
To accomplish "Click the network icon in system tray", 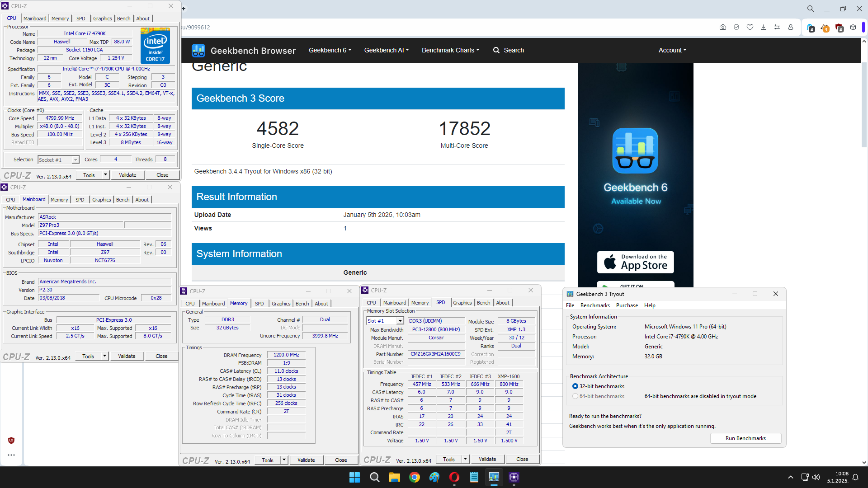I will [805, 477].
